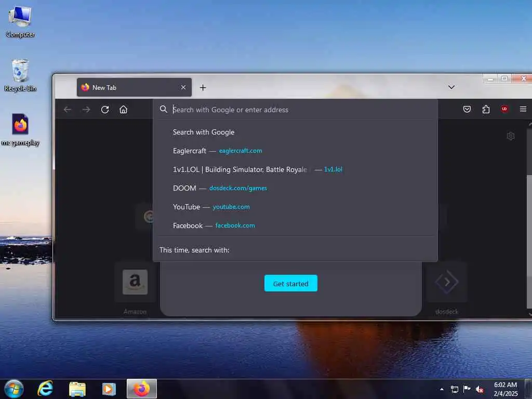
Task: Reload the page with the refresh icon
Action: tap(105, 110)
